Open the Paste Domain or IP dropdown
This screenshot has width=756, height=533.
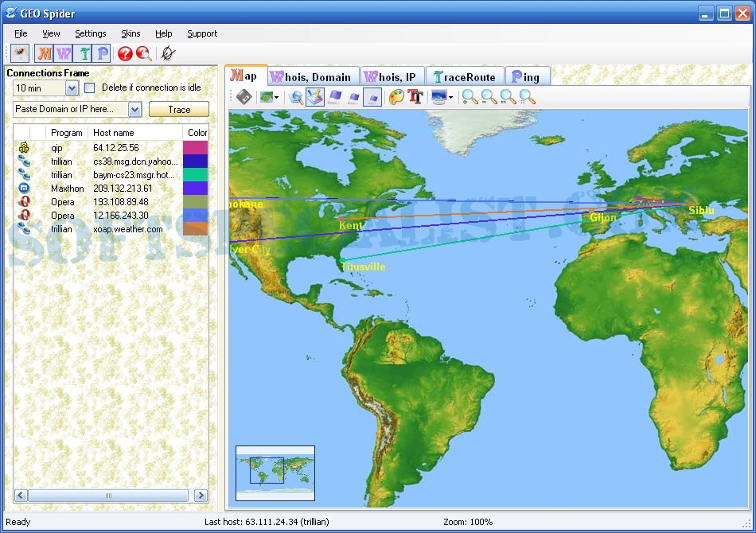pyautogui.click(x=134, y=109)
